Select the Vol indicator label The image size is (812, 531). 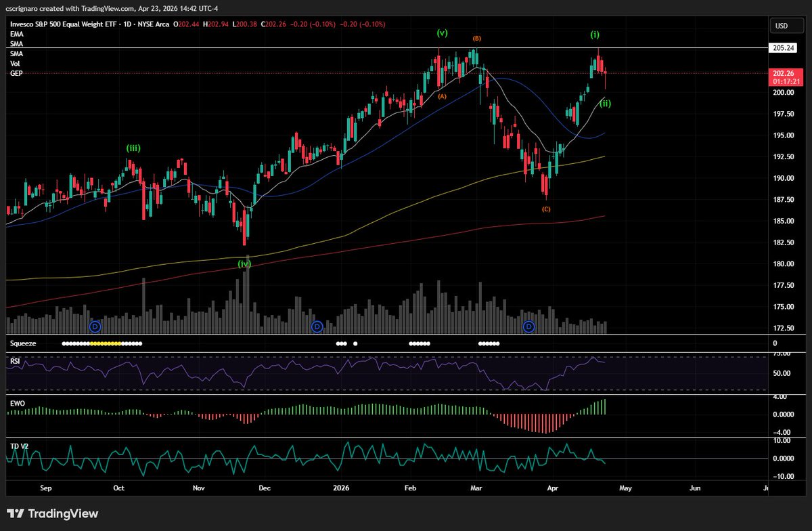pyautogui.click(x=15, y=63)
